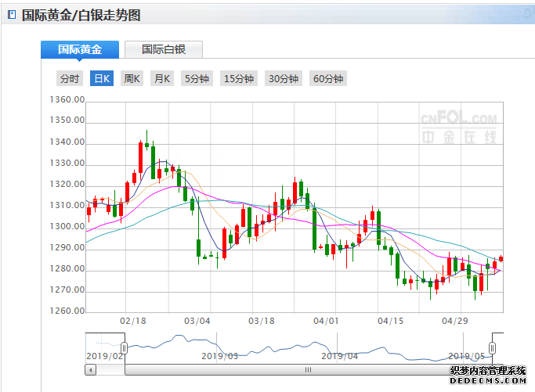Click the horizontal scrollbar thumb grip
535x392 pixels.
308,370
